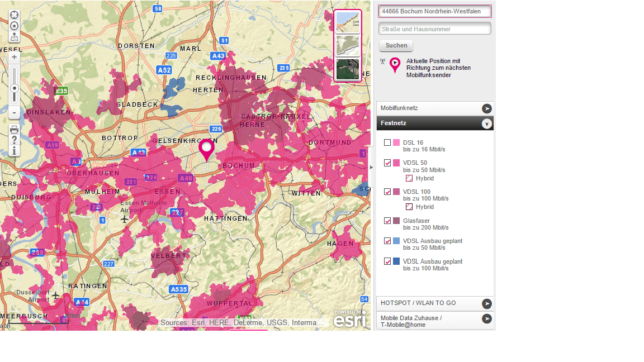Select the nearest-transmitter marker icon

coord(15,37)
